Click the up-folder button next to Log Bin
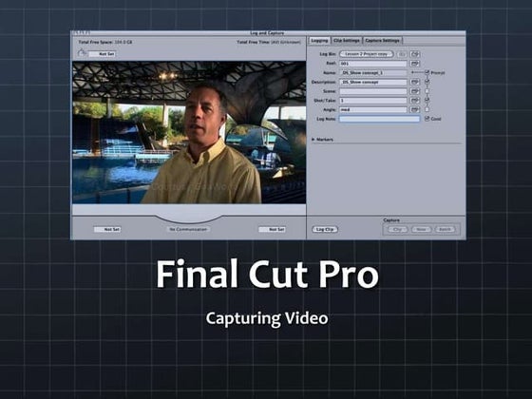 click(x=402, y=54)
